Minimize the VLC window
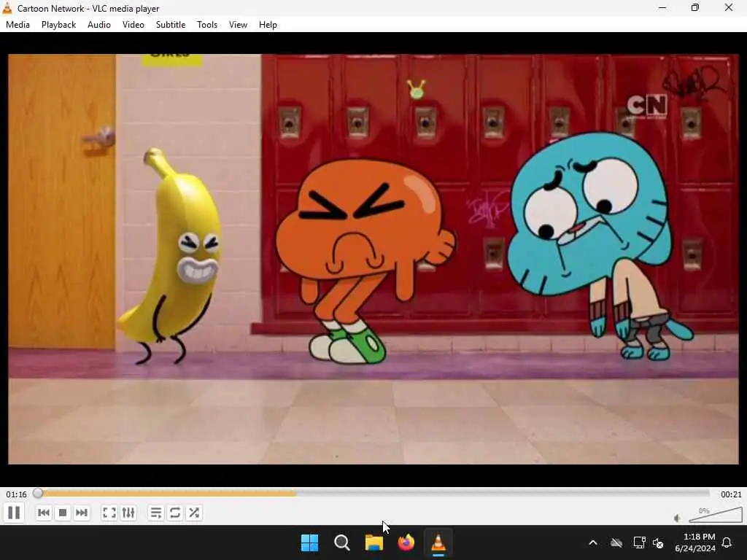This screenshot has height=560, width=747. point(662,8)
